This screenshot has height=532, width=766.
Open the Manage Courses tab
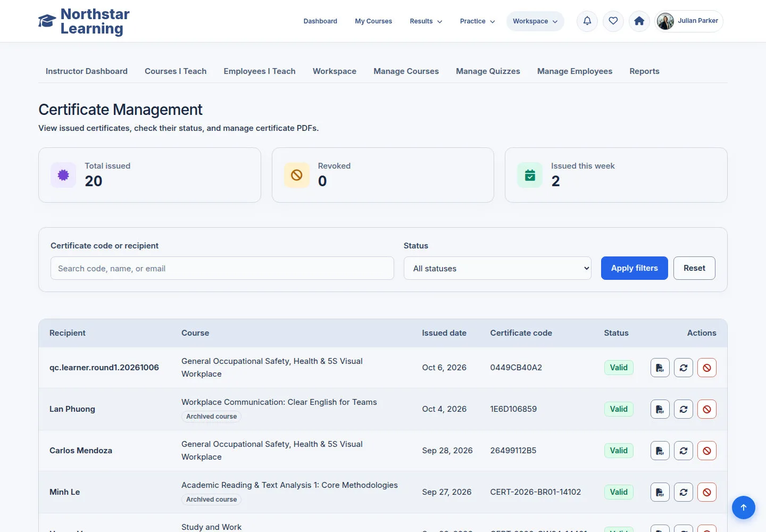[406, 71]
